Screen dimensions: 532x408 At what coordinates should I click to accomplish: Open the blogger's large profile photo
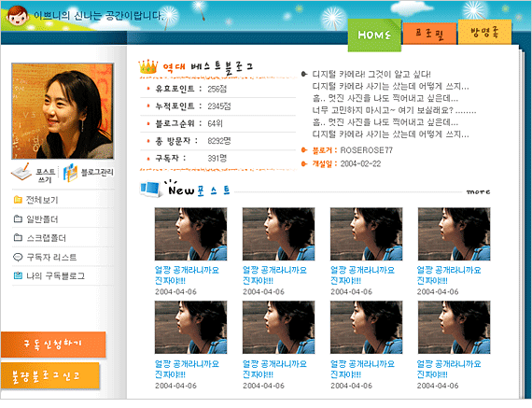63,111
